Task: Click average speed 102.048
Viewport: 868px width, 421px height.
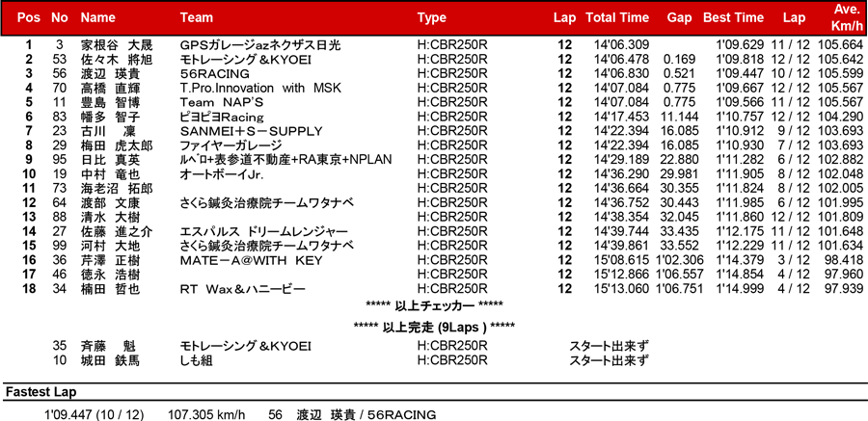Action: tap(841, 174)
